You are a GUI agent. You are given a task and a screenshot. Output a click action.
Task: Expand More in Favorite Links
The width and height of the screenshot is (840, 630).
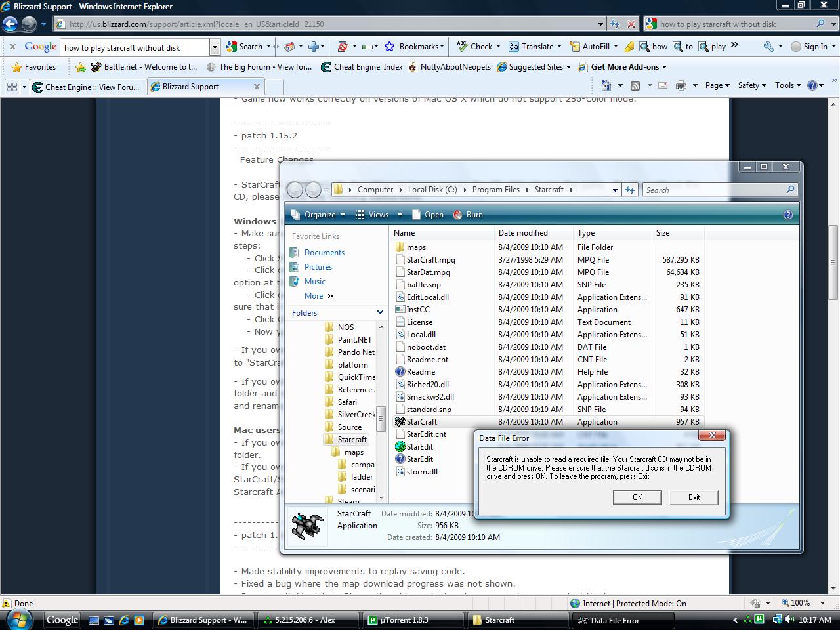(319, 296)
